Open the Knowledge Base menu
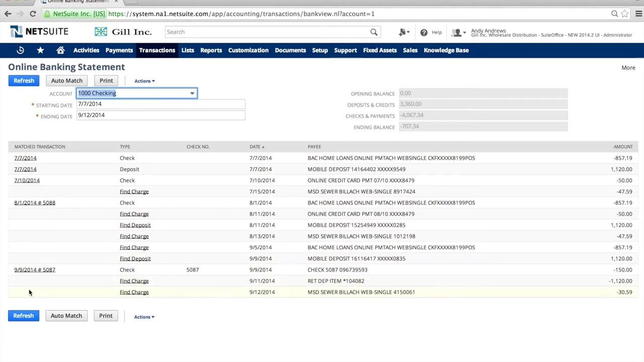The height and width of the screenshot is (362, 644). 446,50
